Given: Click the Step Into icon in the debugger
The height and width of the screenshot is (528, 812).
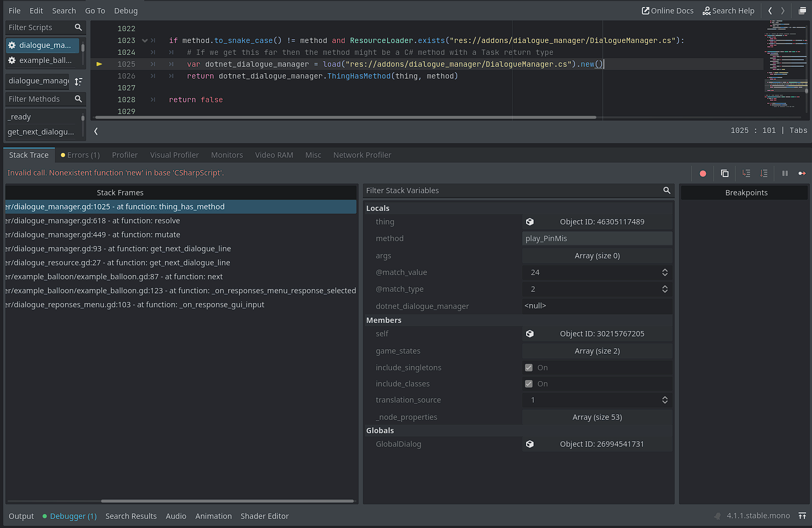Looking at the screenshot, I should click(x=746, y=173).
